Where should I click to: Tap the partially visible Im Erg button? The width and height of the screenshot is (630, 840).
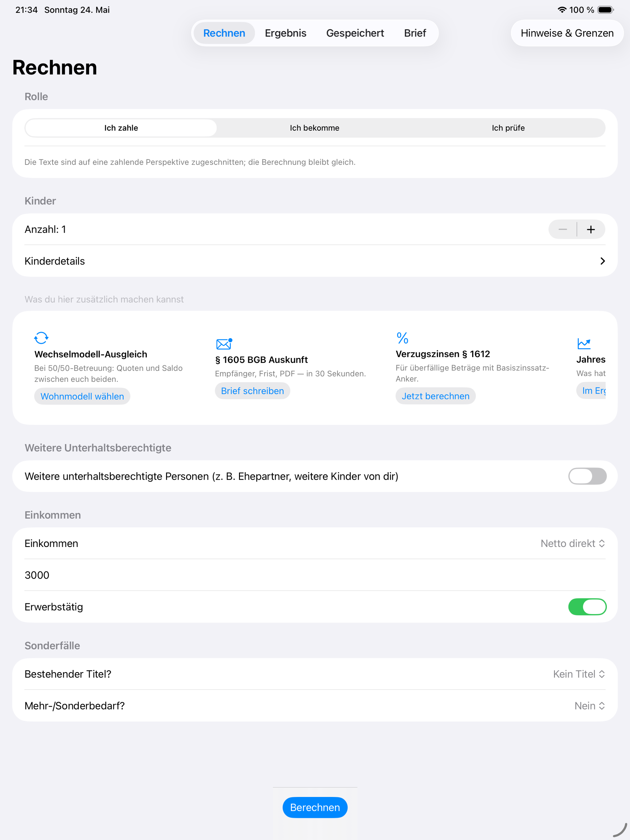point(592,391)
